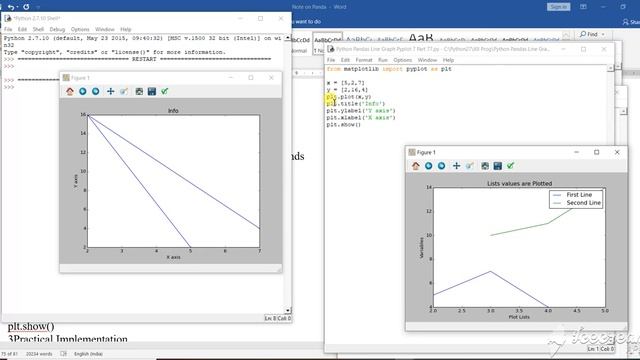Select the large AaB Title style in Word
The image size is (640, 360).
click(420, 38)
